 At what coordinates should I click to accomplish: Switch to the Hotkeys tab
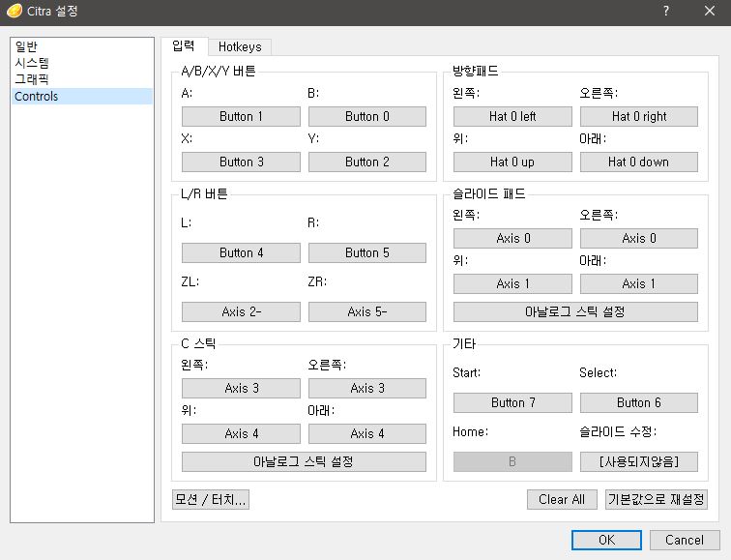tap(240, 47)
